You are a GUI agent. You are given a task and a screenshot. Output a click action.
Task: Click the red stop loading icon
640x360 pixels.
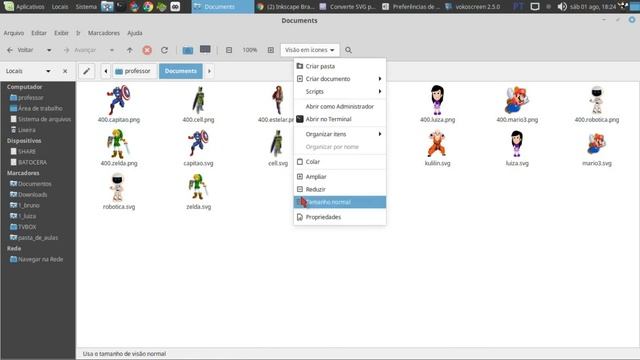pos(147,50)
